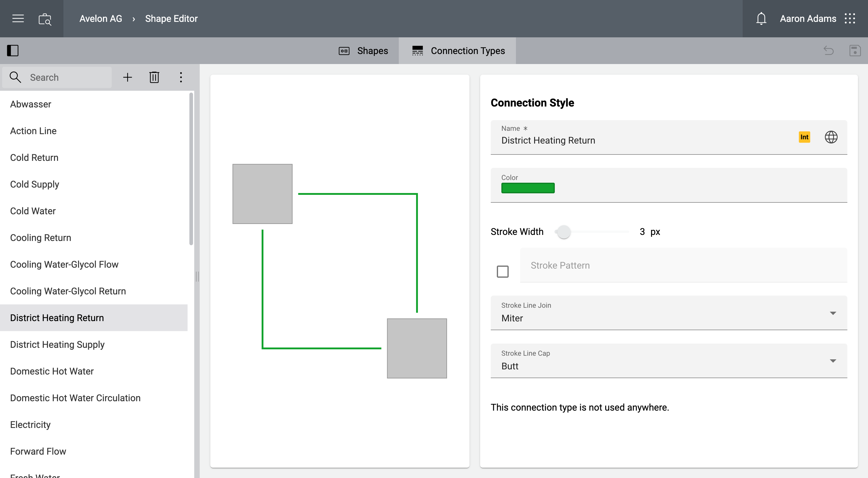The width and height of the screenshot is (868, 478).
Task: Select District Heating Return item
Action: click(94, 318)
